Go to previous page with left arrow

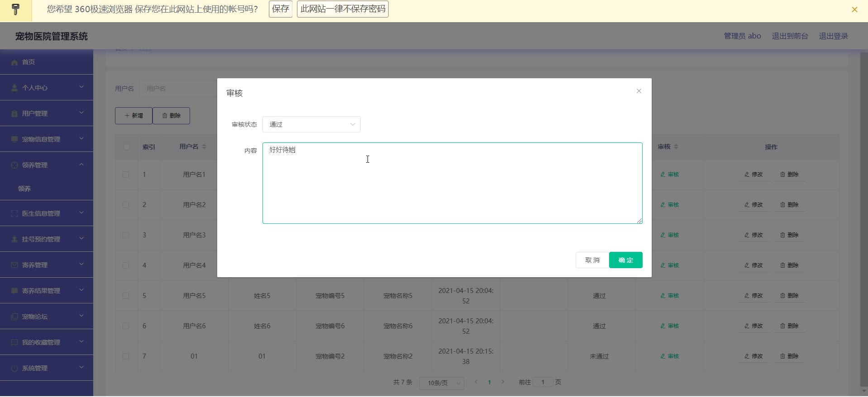[476, 382]
